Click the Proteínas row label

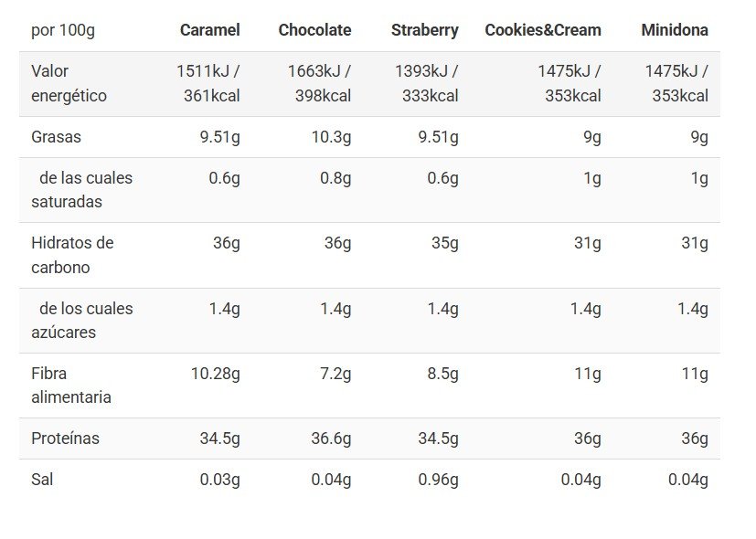pos(65,439)
